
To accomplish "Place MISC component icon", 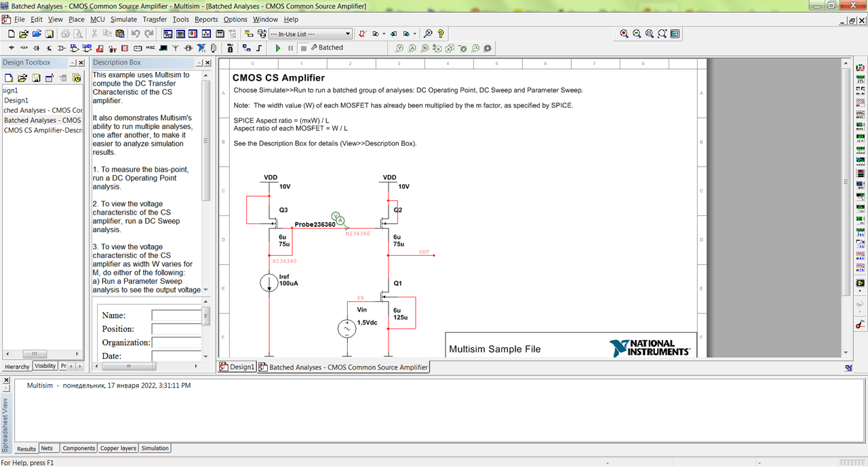I will [x=150, y=48].
